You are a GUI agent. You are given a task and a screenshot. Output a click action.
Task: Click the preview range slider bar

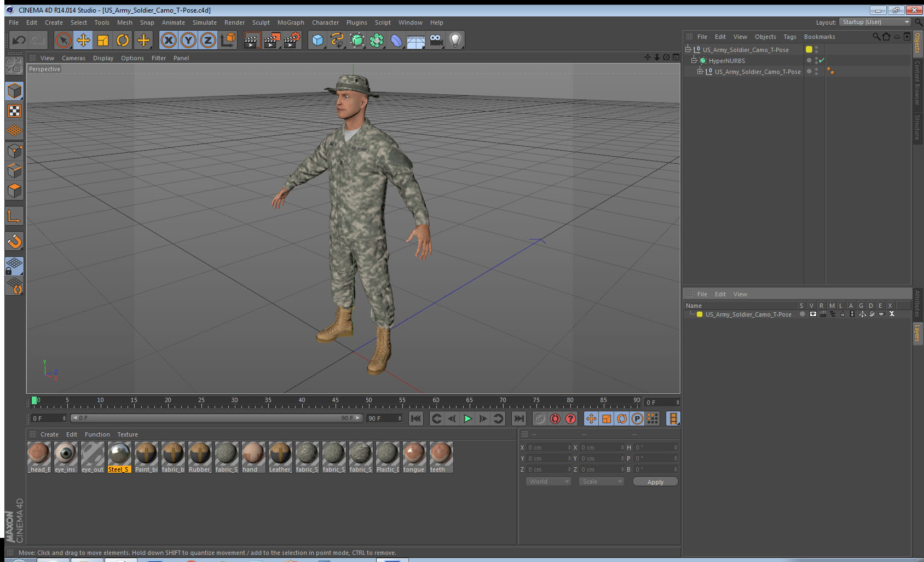217,418
